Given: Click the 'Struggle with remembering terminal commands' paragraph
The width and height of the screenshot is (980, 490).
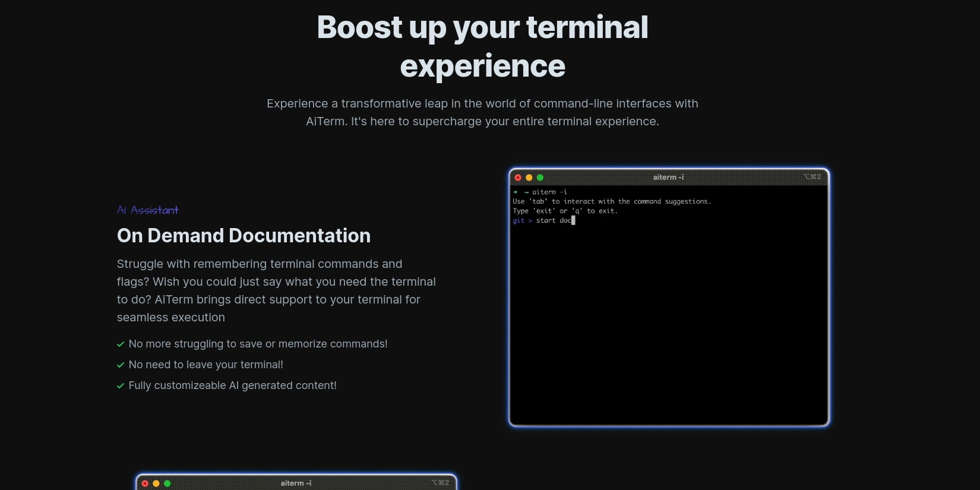Looking at the screenshot, I should (x=277, y=290).
